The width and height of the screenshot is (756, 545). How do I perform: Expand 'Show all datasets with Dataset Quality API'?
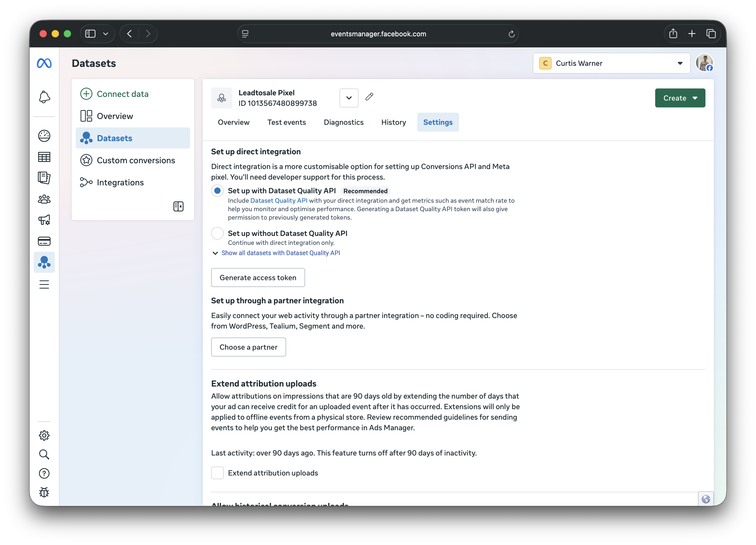[x=281, y=253]
